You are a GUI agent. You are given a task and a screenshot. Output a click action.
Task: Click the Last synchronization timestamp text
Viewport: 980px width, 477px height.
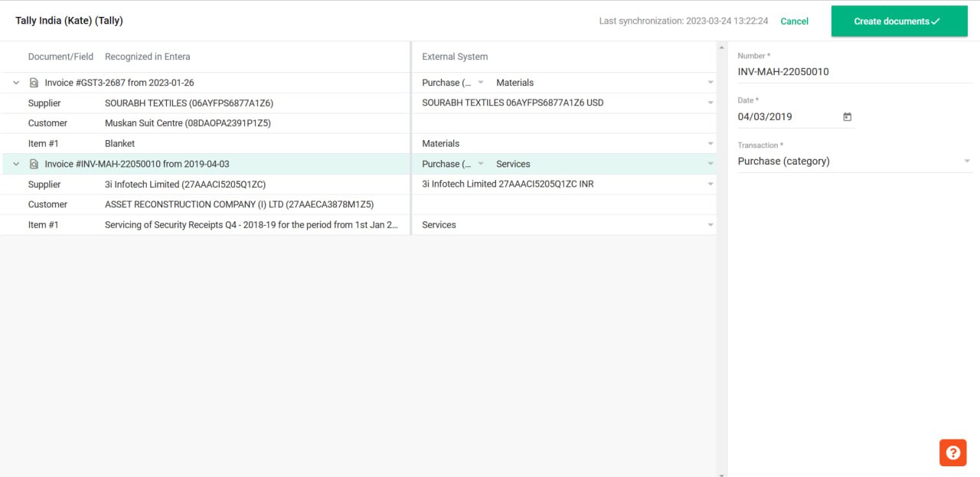(x=684, y=21)
